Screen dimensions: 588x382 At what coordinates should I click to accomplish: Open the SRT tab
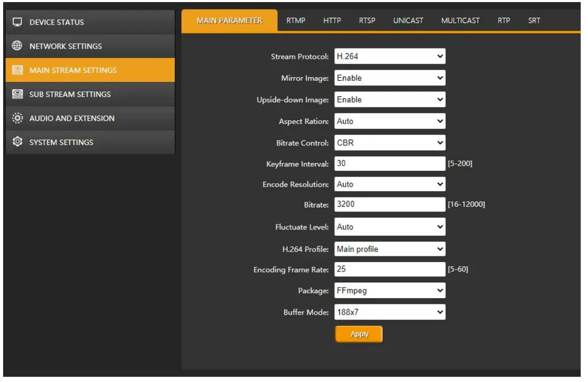pyautogui.click(x=534, y=21)
